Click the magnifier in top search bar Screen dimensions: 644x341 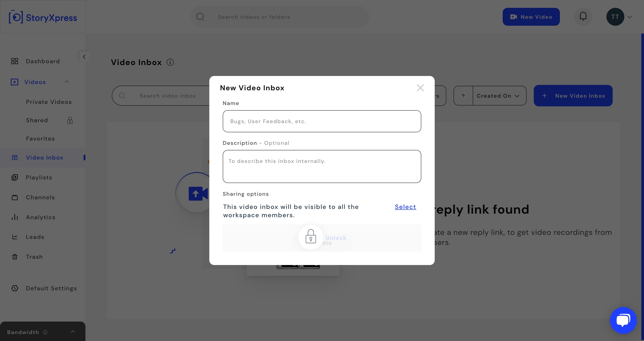click(x=200, y=17)
